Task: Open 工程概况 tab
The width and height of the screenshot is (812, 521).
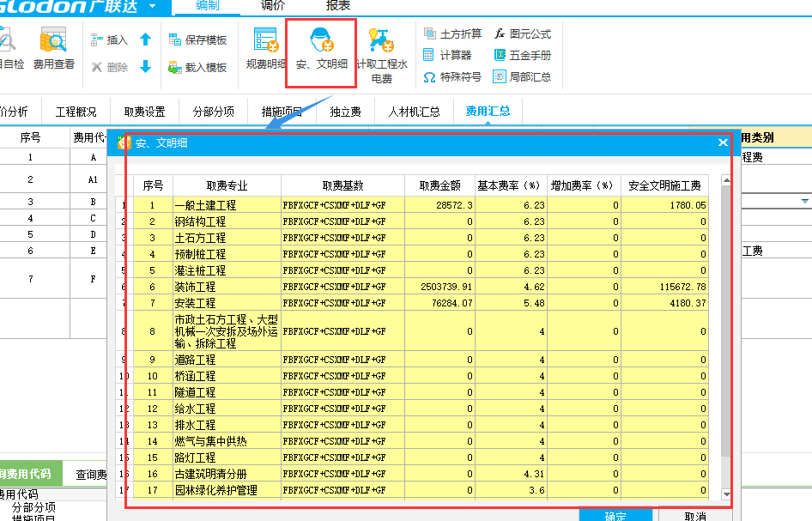Action: tap(76, 112)
